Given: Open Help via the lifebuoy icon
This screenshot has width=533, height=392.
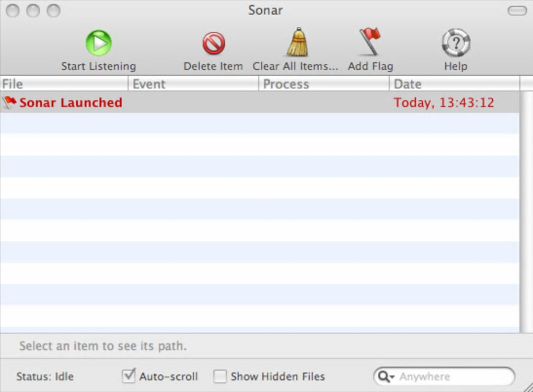Looking at the screenshot, I should coord(456,42).
